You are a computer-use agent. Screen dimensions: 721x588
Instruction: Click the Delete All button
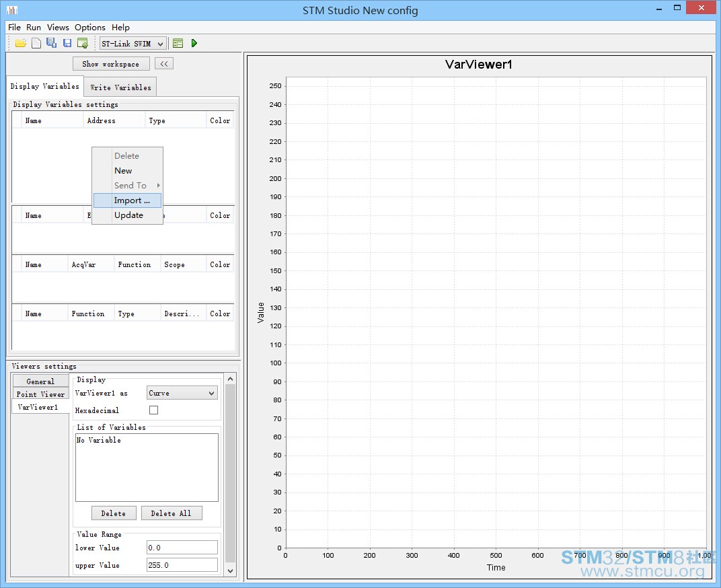pos(171,513)
